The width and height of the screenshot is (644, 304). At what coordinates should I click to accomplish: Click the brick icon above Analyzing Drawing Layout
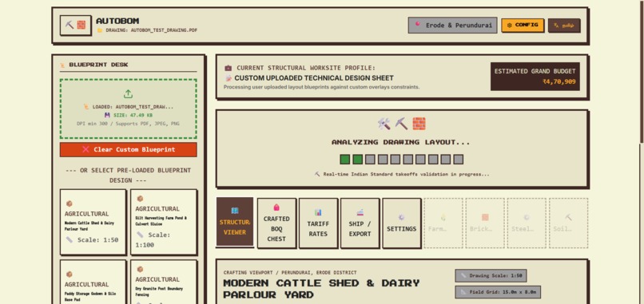pos(419,124)
